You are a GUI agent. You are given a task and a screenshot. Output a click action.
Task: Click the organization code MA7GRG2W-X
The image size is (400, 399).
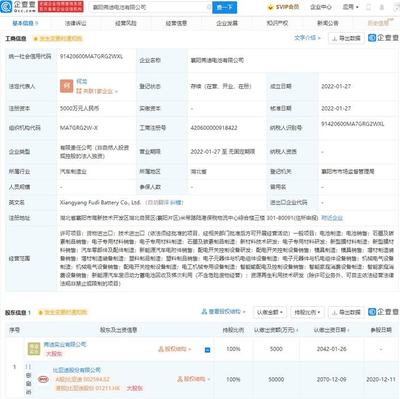click(79, 128)
